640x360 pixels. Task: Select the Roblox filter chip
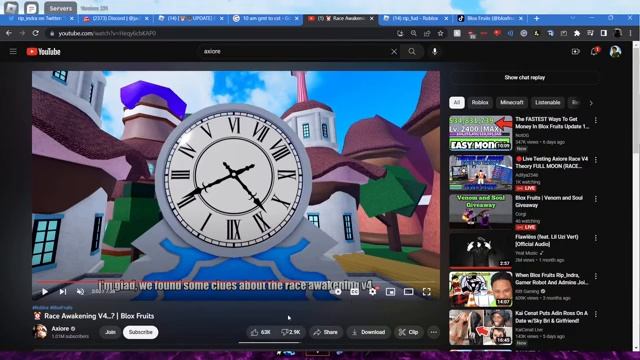coord(480,102)
